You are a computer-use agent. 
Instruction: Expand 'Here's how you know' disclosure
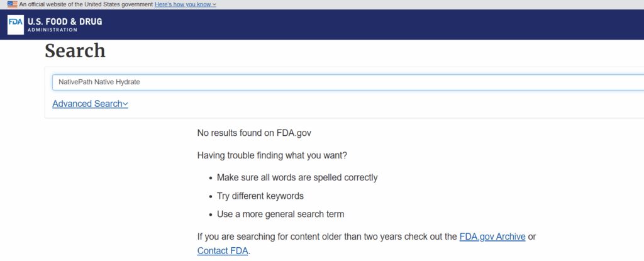click(186, 4)
